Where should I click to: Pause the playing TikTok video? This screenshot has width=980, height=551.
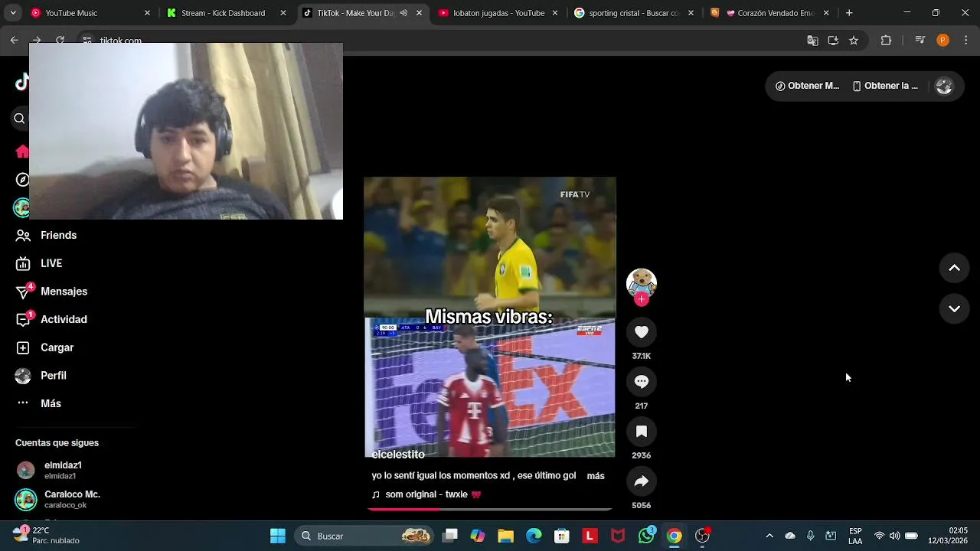pos(490,317)
